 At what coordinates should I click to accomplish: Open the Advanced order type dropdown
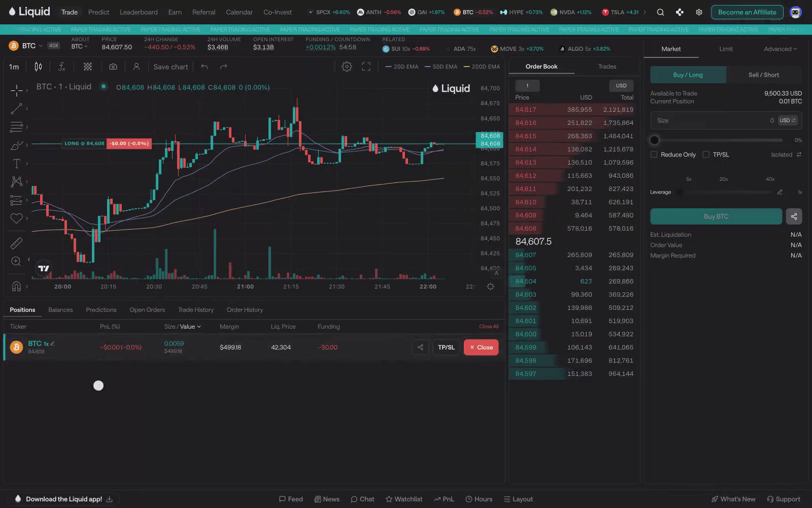click(x=780, y=49)
